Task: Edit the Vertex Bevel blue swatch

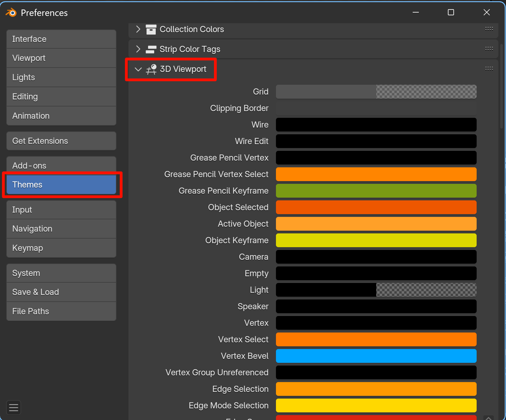Action: 376,356
